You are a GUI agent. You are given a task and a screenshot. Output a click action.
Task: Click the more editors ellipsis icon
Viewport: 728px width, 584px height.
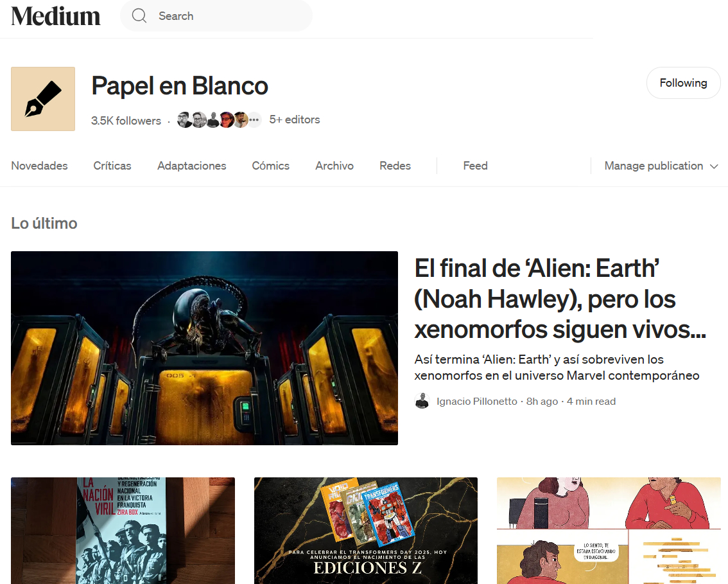(254, 120)
